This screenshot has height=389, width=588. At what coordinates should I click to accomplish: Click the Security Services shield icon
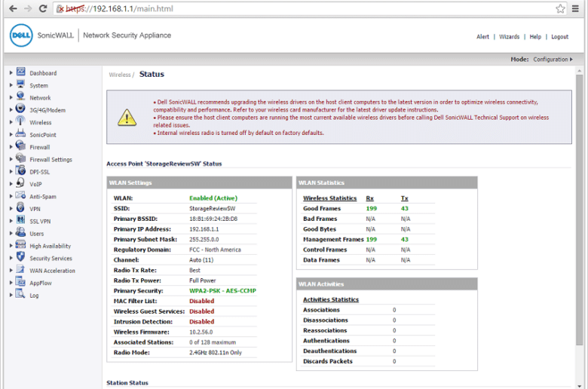20,257
